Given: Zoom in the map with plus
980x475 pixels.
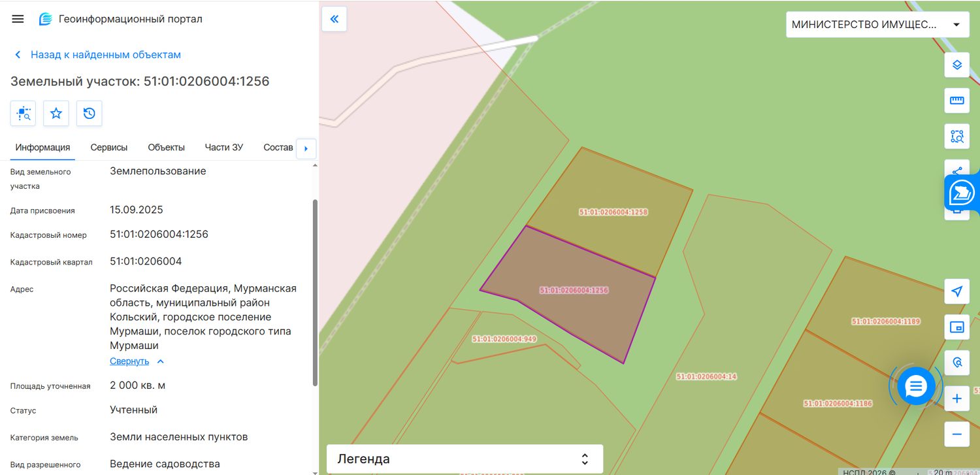Looking at the screenshot, I should 957,398.
